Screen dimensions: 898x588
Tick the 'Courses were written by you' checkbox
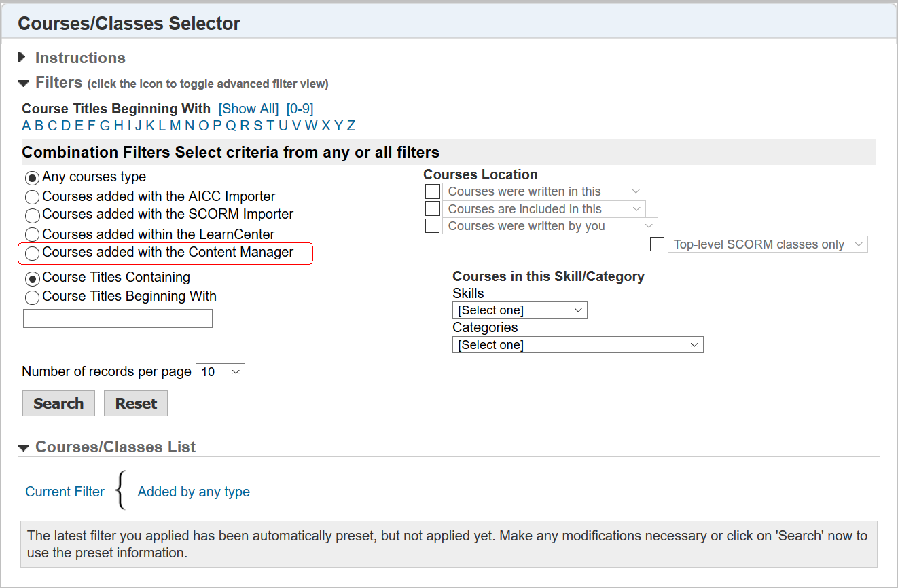click(x=432, y=226)
